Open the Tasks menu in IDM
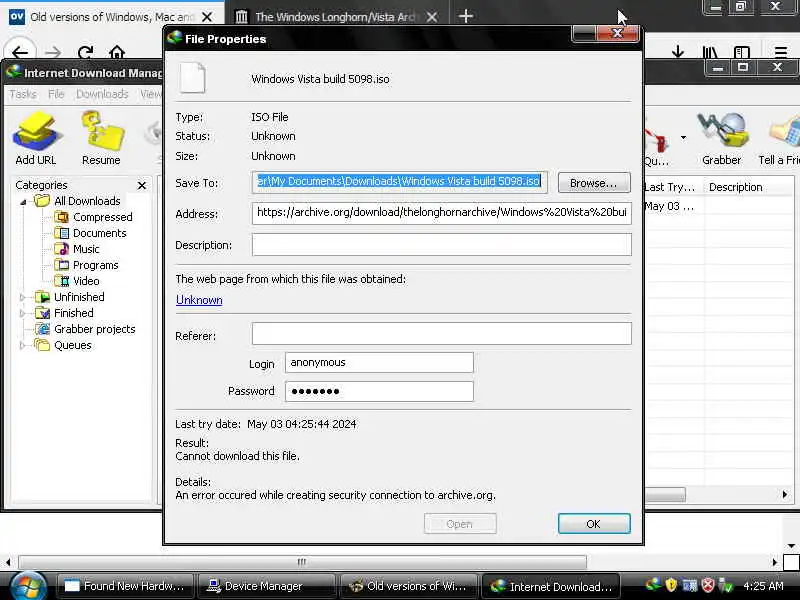The width and height of the screenshot is (800, 600). pos(23,94)
